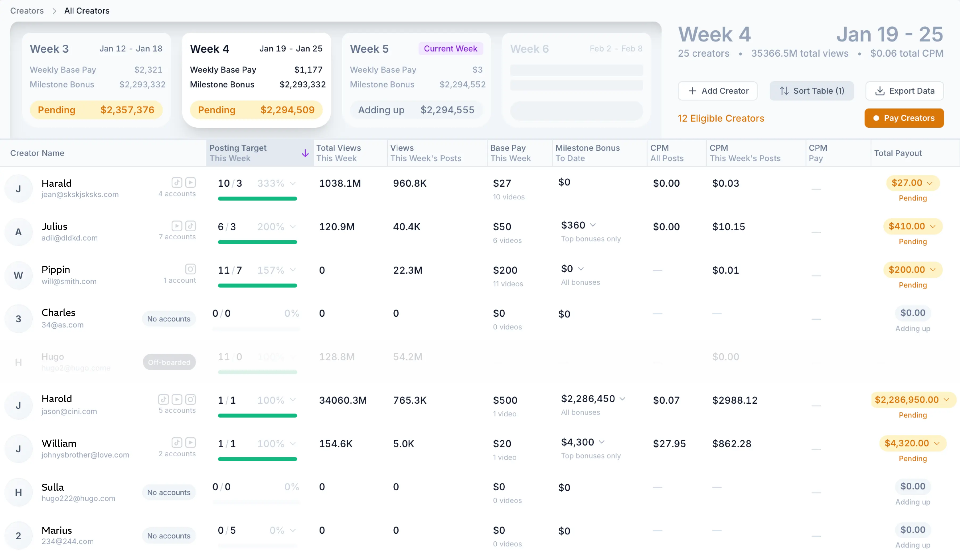The image size is (960, 560).
Task: Select the Week 3 card
Action: [96, 80]
